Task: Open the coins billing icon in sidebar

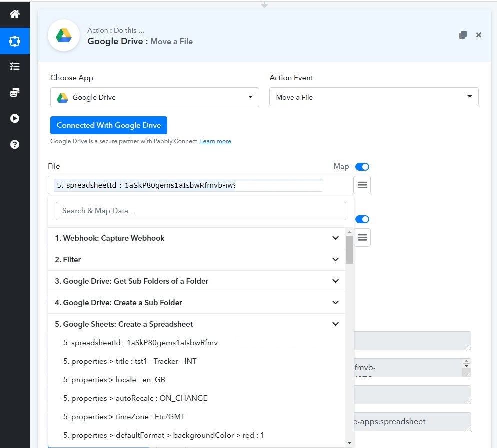Action: [14, 92]
